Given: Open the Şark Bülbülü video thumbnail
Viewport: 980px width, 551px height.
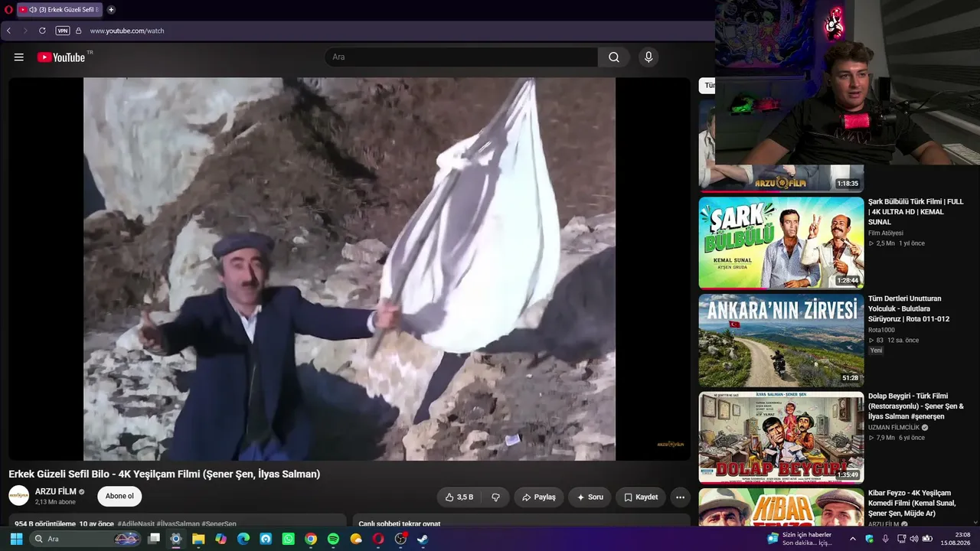Looking at the screenshot, I should point(781,243).
